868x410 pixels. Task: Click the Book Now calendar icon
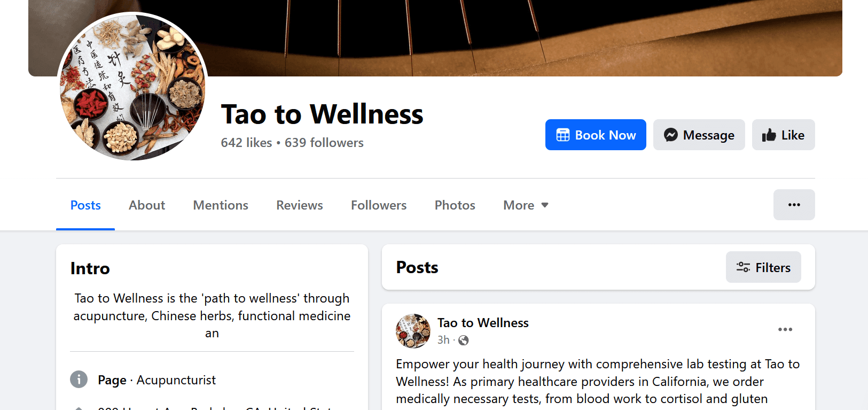(562, 135)
